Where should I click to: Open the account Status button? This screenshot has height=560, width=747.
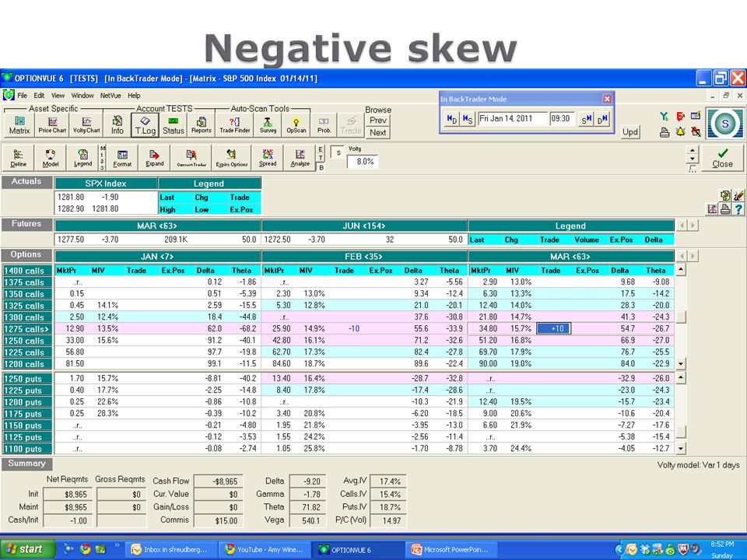coord(174,124)
